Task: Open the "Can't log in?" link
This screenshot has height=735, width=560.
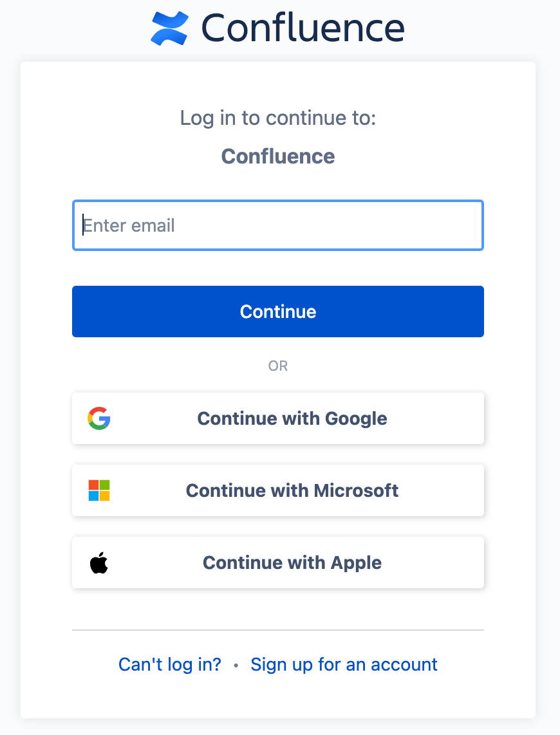Action: 170,664
